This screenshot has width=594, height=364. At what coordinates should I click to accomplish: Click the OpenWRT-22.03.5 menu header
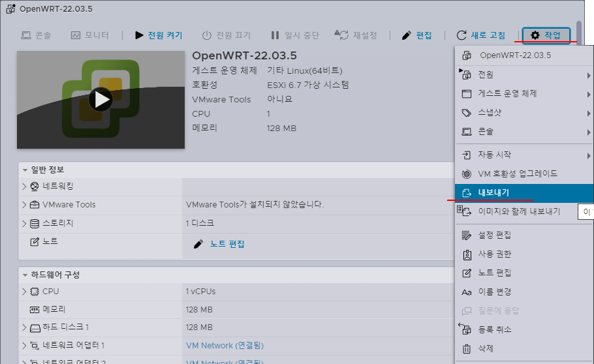[x=524, y=55]
